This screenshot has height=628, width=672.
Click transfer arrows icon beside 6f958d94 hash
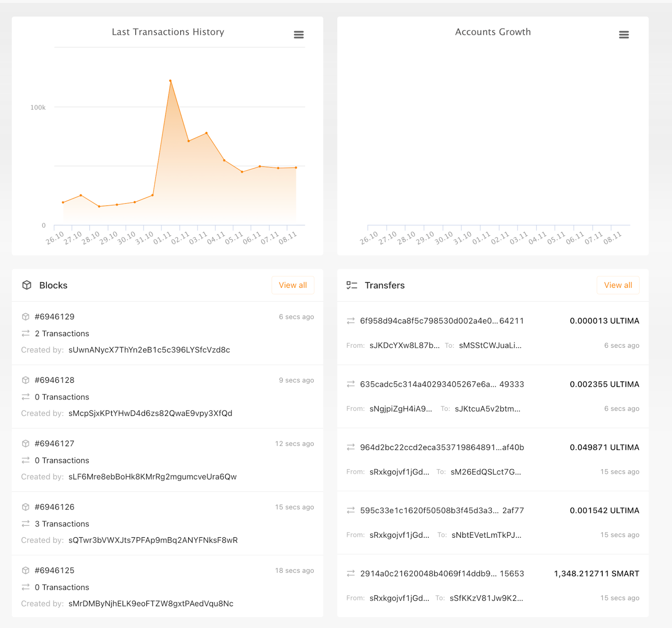tap(351, 321)
